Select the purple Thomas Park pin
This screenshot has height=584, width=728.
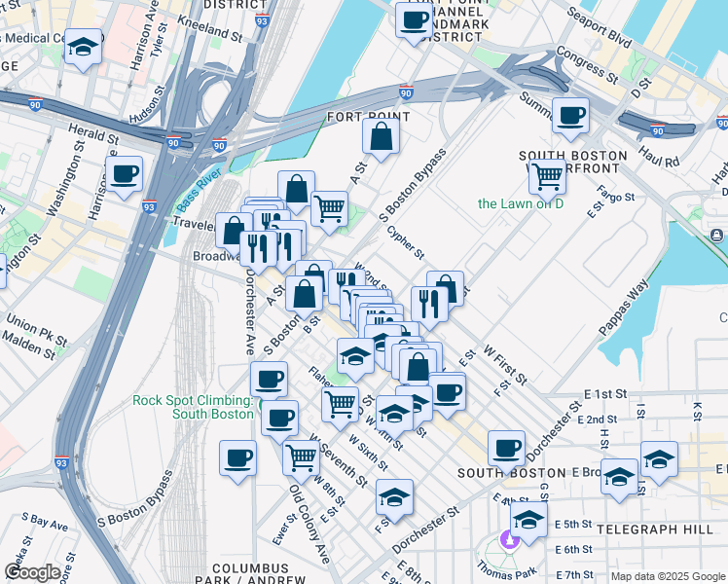tap(507, 538)
